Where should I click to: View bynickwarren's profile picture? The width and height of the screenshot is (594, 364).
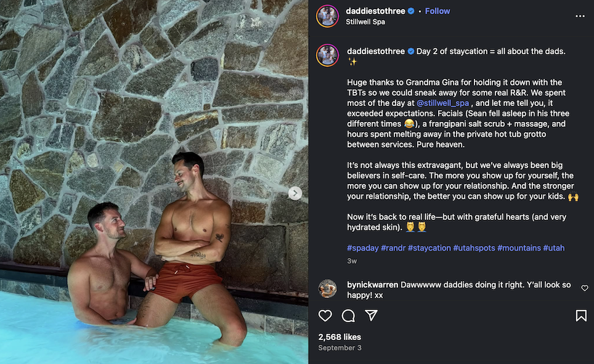click(x=327, y=289)
